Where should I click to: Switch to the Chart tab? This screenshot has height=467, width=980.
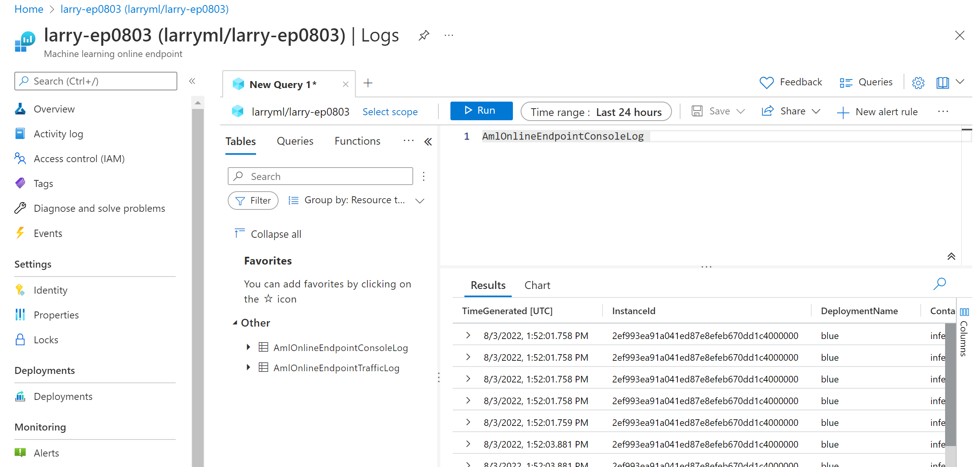click(x=537, y=285)
